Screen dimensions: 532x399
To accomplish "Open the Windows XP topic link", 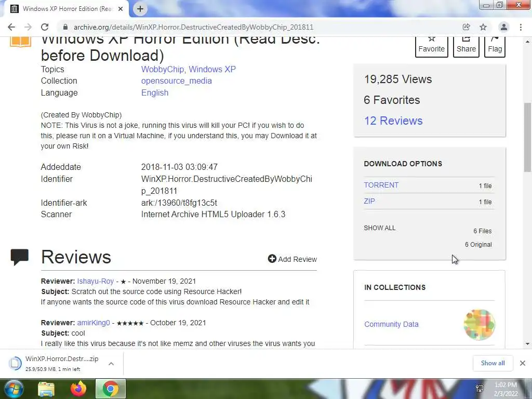I will click(212, 69).
